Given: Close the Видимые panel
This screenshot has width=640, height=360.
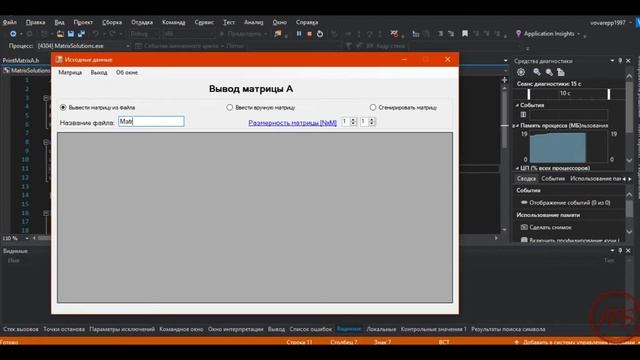Looking at the screenshot, I should click(x=628, y=250).
